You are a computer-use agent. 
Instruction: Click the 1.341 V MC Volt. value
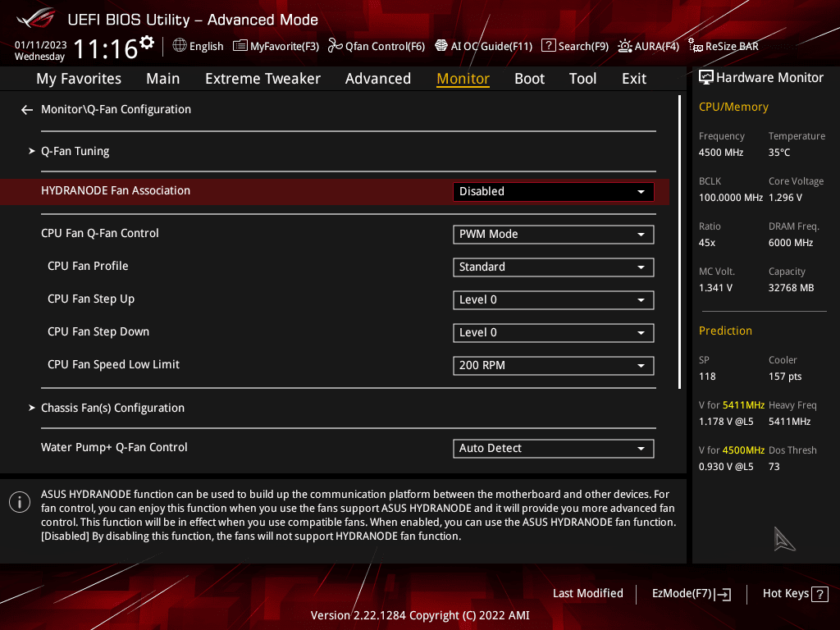click(x=715, y=288)
